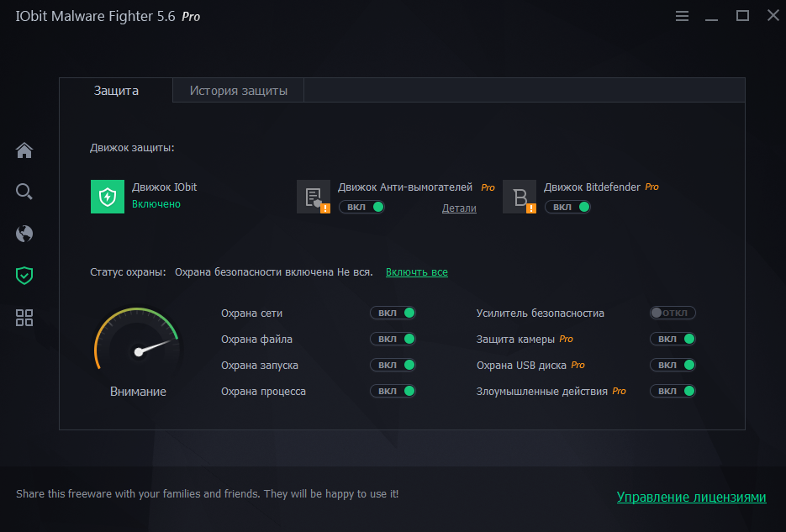Click the Share this freeware message
The width and height of the screenshot is (786, 532).
pyautogui.click(x=207, y=494)
